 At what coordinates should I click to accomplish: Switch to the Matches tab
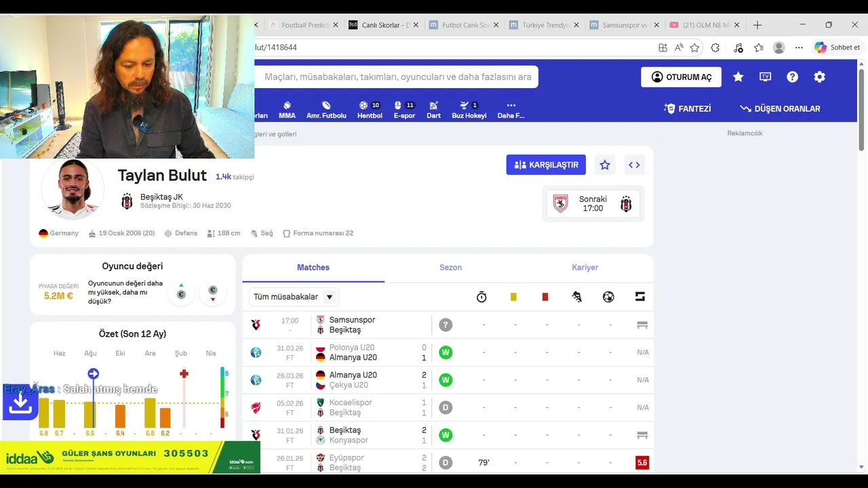click(x=313, y=268)
